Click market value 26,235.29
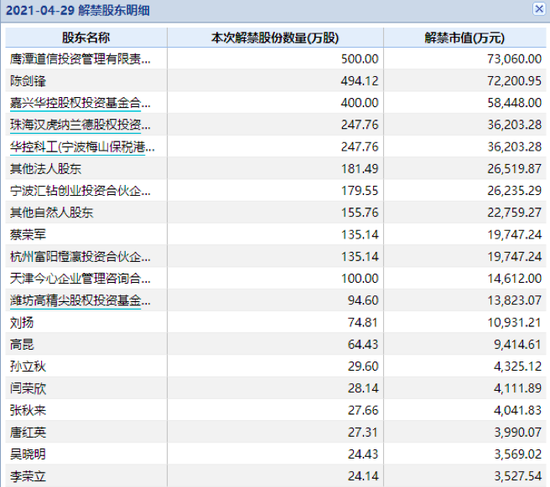 pos(514,191)
